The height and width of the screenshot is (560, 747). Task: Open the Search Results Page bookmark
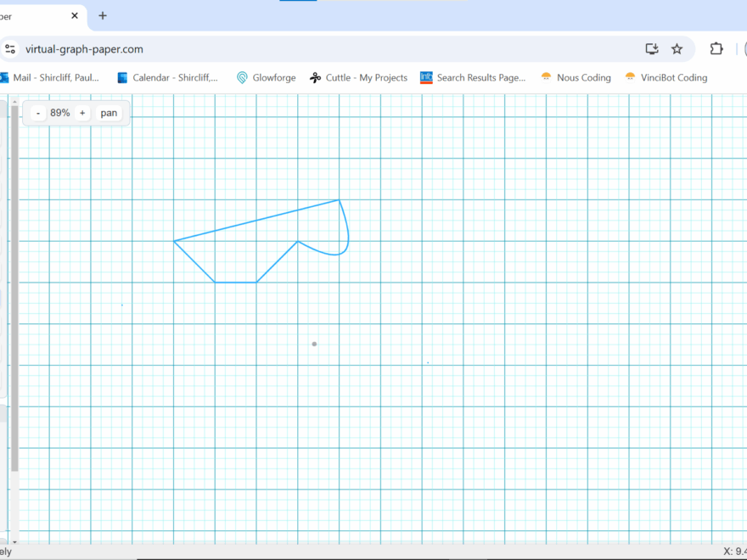pos(426,77)
